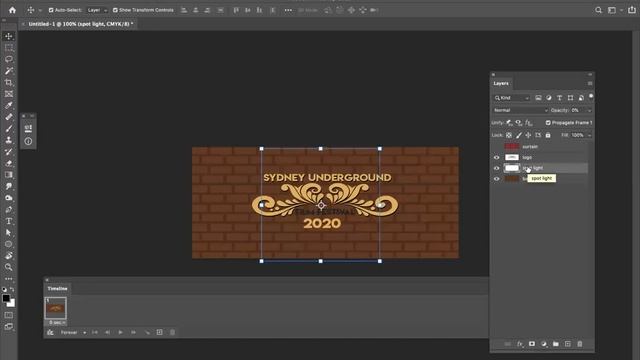Toggle lock transparent pixels

pyautogui.click(x=509, y=135)
